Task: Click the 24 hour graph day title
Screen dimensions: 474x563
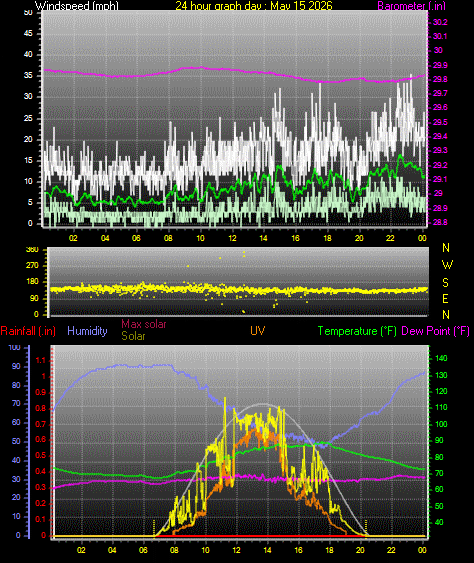Action: tap(254, 5)
